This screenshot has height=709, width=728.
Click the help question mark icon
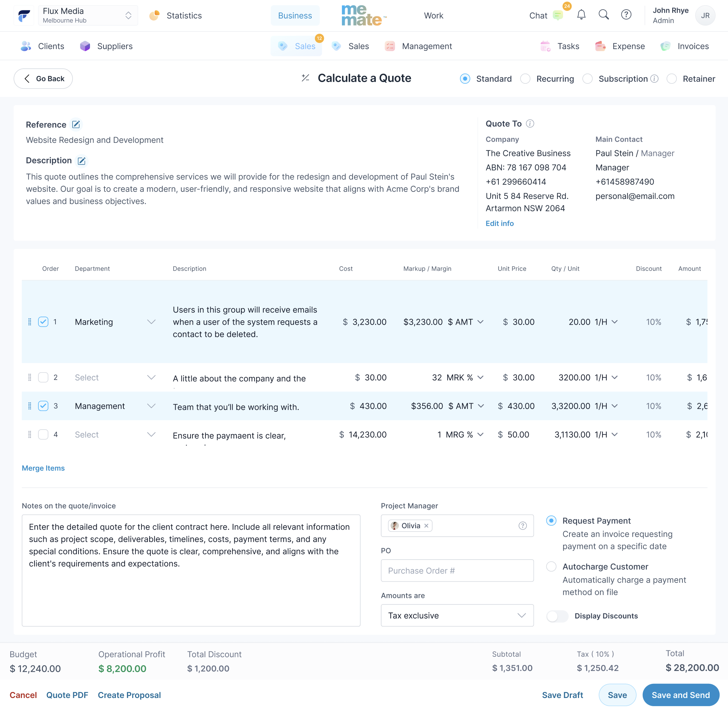coord(626,15)
